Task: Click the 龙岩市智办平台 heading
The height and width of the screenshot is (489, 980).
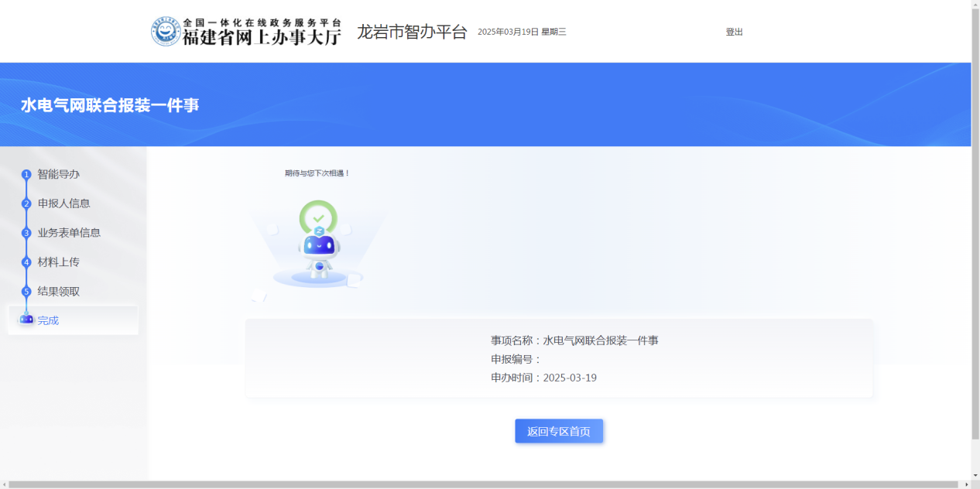Action: 412,32
